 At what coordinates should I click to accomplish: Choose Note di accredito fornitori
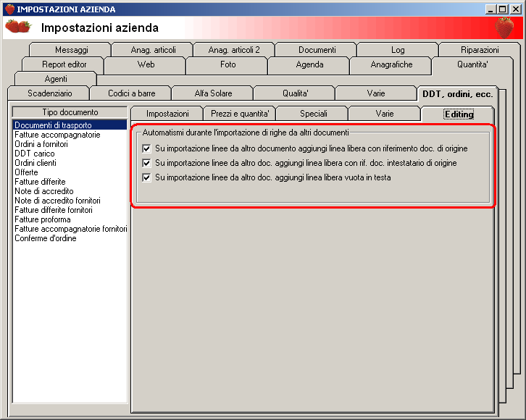[70, 201]
